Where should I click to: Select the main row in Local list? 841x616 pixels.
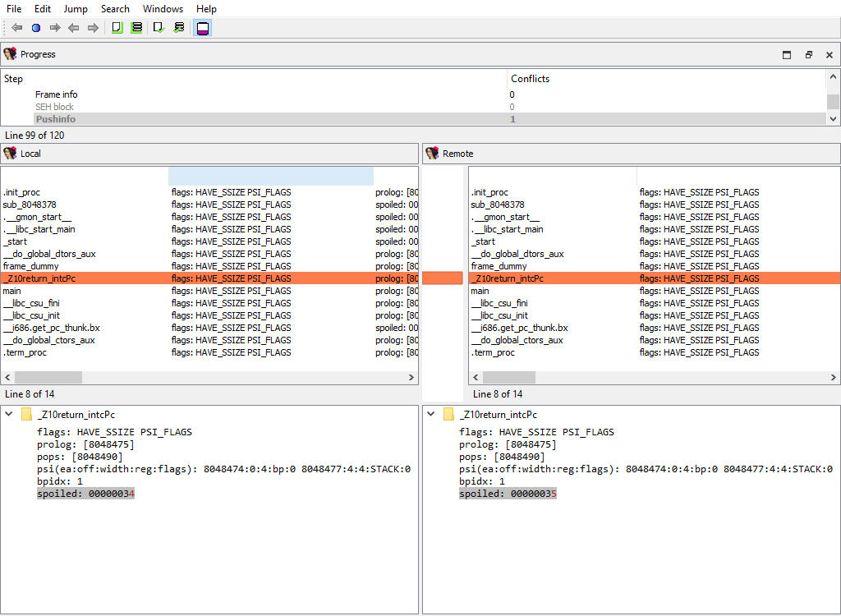(x=12, y=291)
